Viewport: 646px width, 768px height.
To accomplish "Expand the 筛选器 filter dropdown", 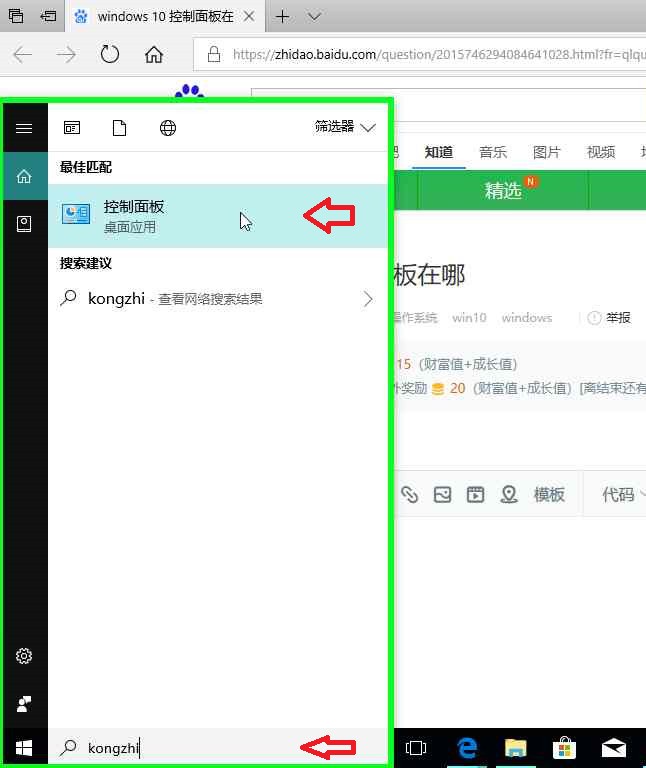I will click(345, 127).
